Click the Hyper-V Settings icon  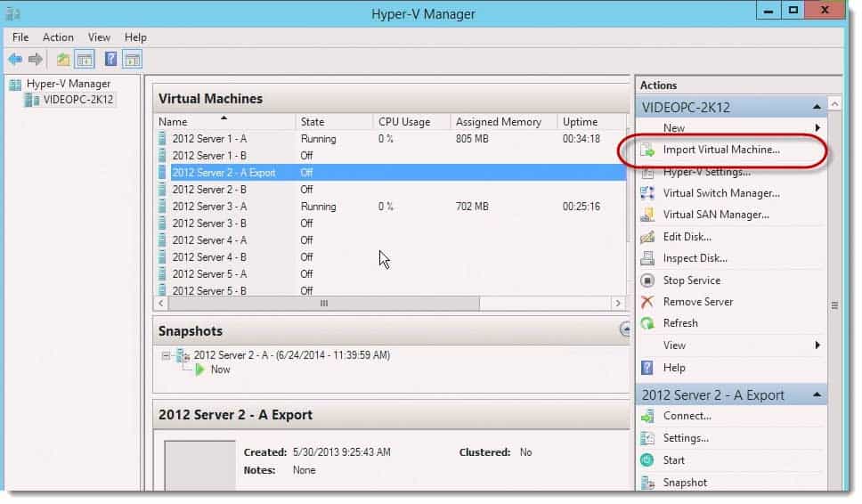(647, 173)
